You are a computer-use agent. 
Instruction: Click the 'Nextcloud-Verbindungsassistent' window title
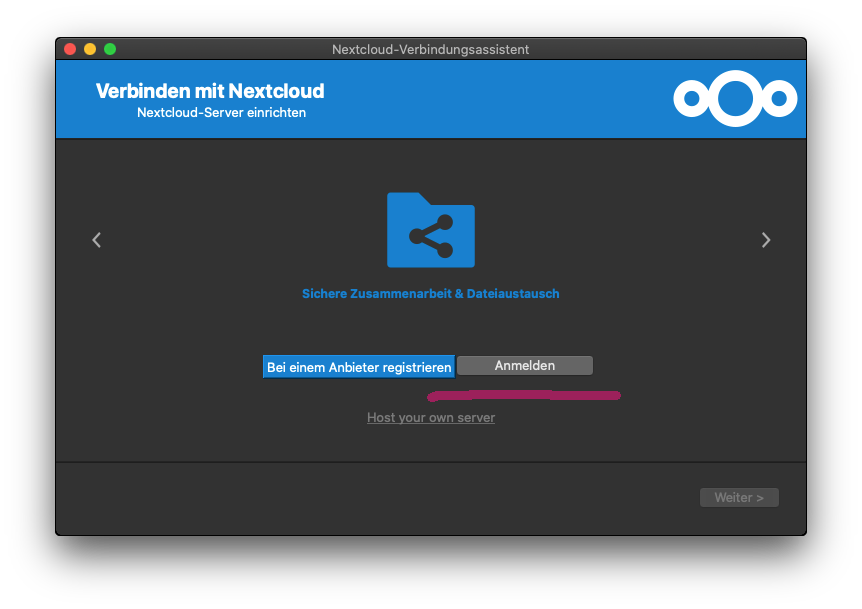point(430,49)
